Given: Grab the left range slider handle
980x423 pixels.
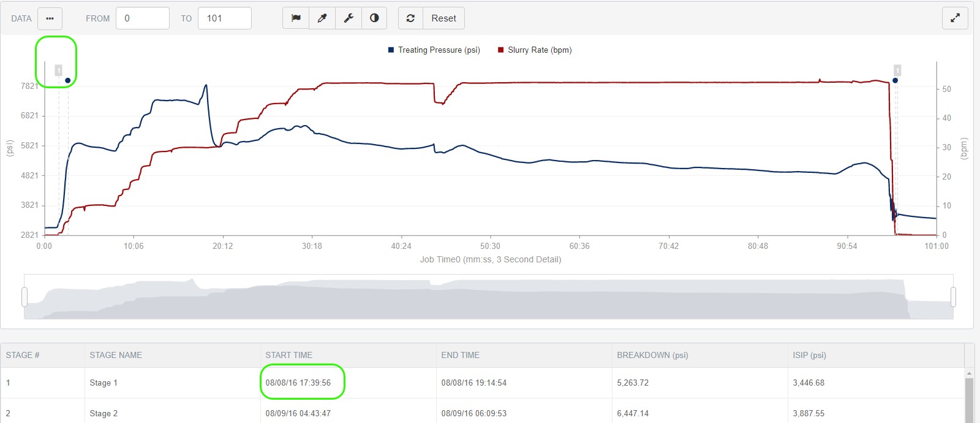Looking at the screenshot, I should pos(24,297).
